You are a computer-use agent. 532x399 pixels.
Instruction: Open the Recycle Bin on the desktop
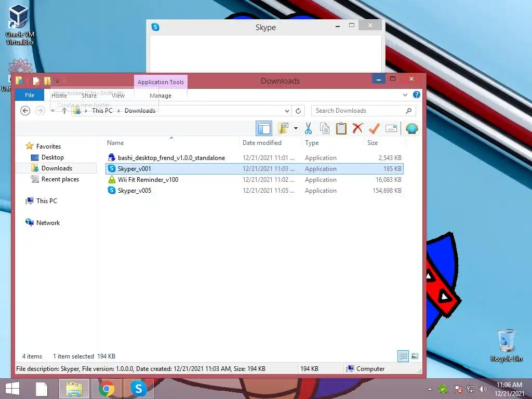point(506,345)
